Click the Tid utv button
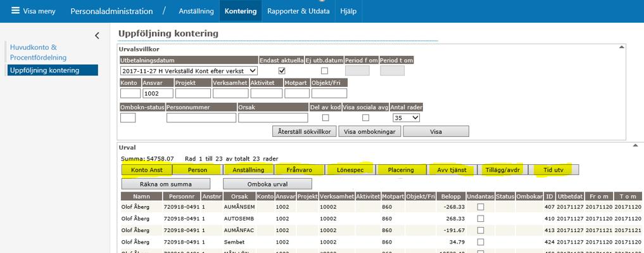Image resolution: width=644 pixels, height=253 pixels. tap(554, 170)
